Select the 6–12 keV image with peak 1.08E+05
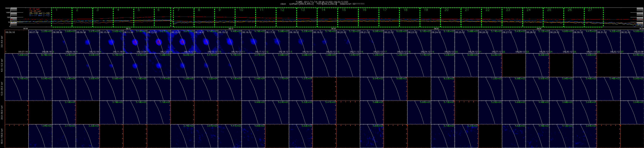The width and height of the screenshot is (644, 148). [x=159, y=65]
